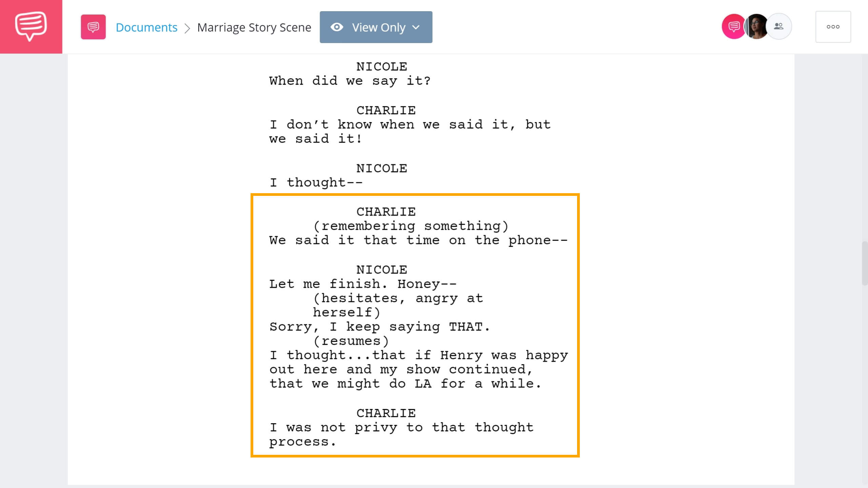This screenshot has width=868, height=488.
Task: Click the overflow menu (three dots) icon
Action: pyautogui.click(x=833, y=26)
